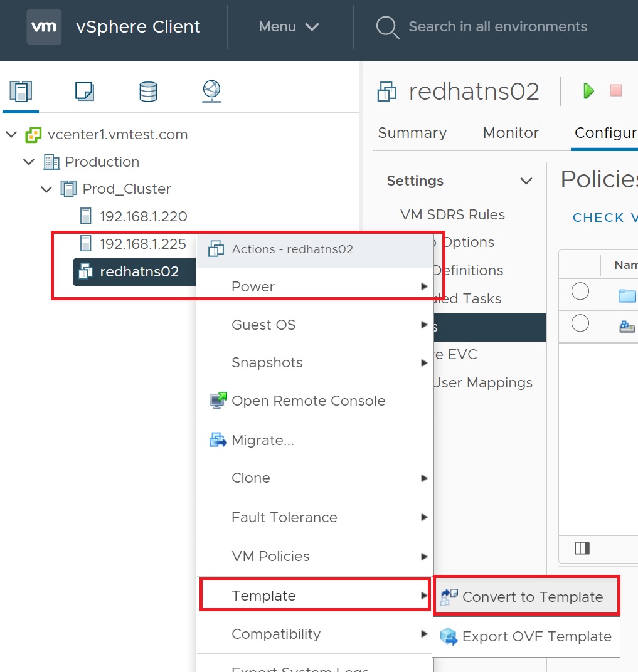Image resolution: width=638 pixels, height=672 pixels.
Task: Click the VMware vm logo
Action: [x=44, y=27]
